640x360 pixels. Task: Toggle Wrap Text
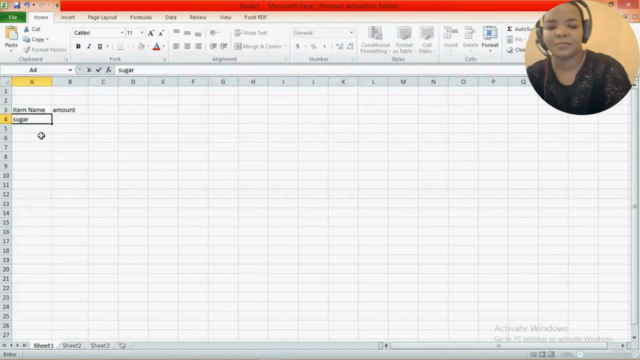251,33
